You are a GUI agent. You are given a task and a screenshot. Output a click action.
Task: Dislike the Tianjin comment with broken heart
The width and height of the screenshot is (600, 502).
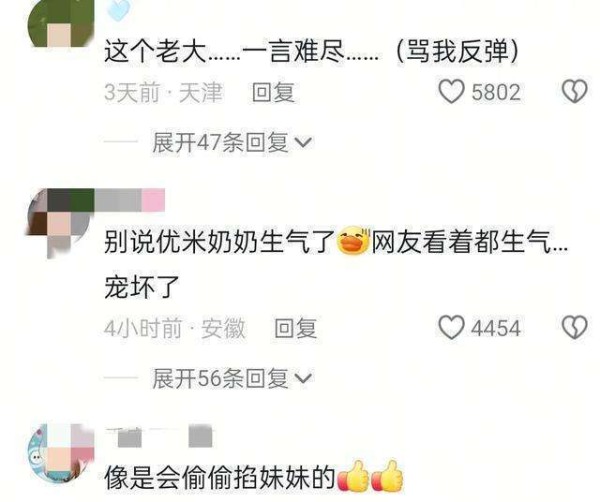[574, 91]
